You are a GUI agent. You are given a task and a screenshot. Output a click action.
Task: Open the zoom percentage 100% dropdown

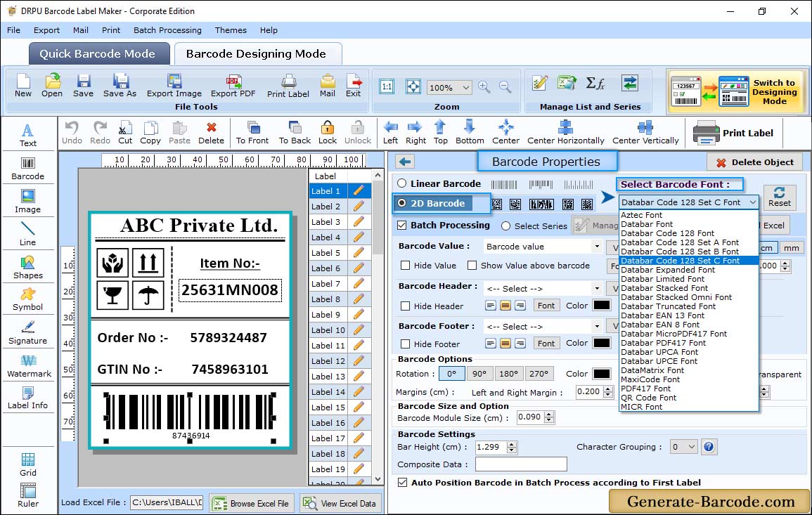[449, 87]
